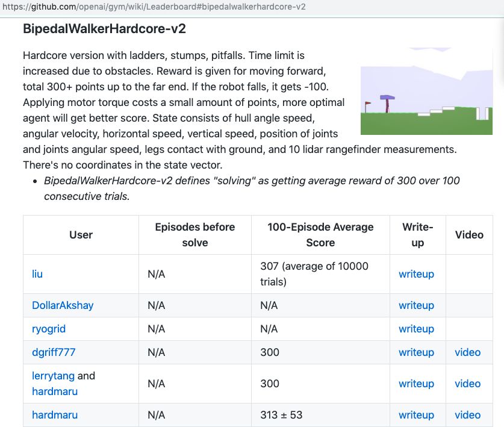Open writeup link for DollarAkshay

click(x=416, y=305)
